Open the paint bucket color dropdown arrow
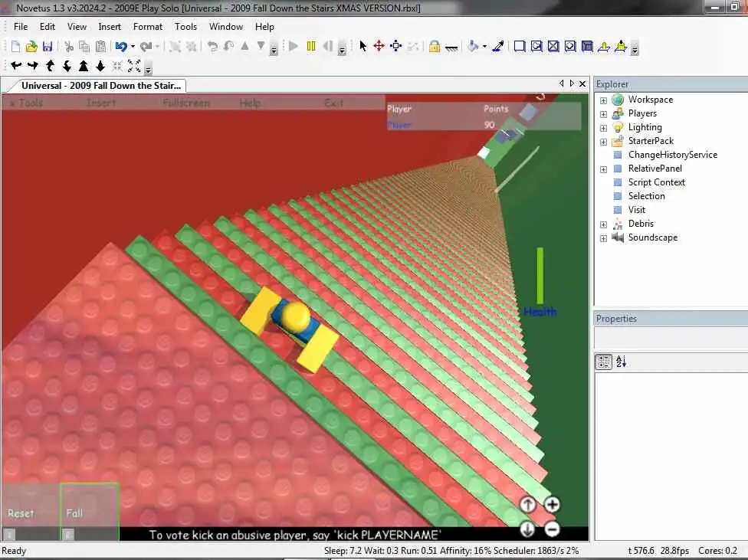 pos(484,46)
